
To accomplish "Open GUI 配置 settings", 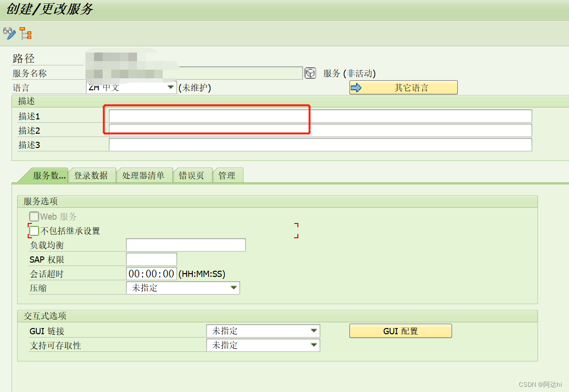I will click(x=400, y=330).
